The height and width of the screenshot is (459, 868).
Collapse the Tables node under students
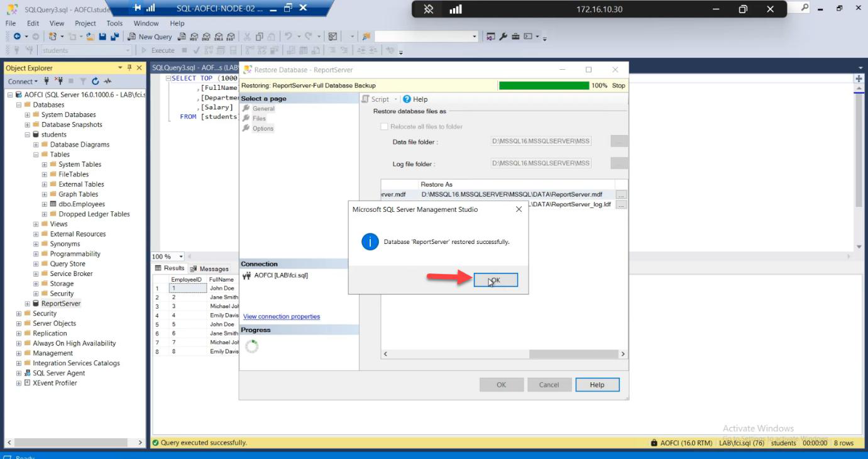click(x=36, y=155)
